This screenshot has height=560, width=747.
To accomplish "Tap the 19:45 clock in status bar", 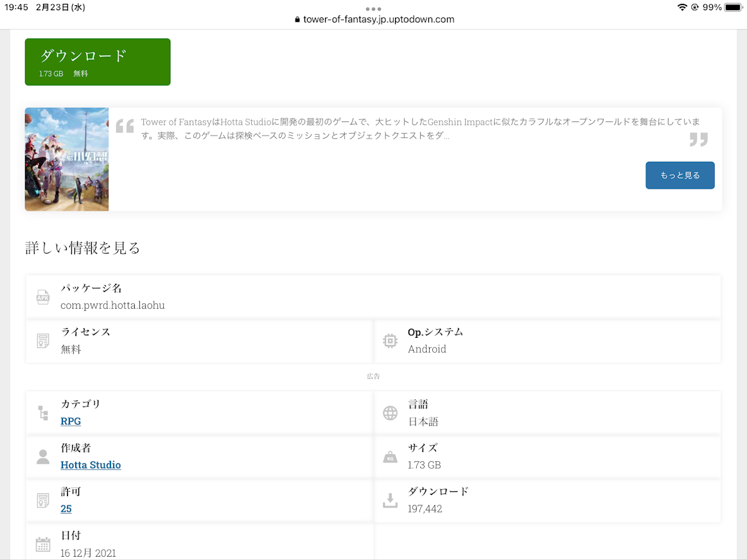I will 16,7.
